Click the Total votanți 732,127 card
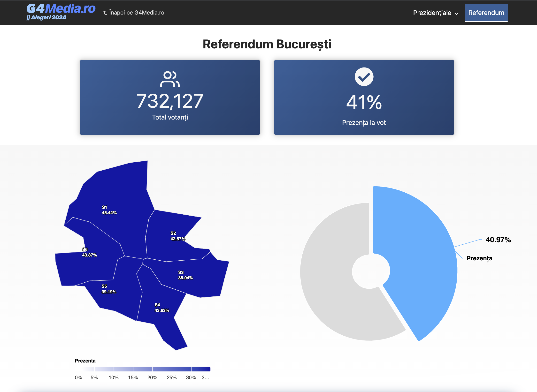The width and height of the screenshot is (537, 392). click(170, 97)
